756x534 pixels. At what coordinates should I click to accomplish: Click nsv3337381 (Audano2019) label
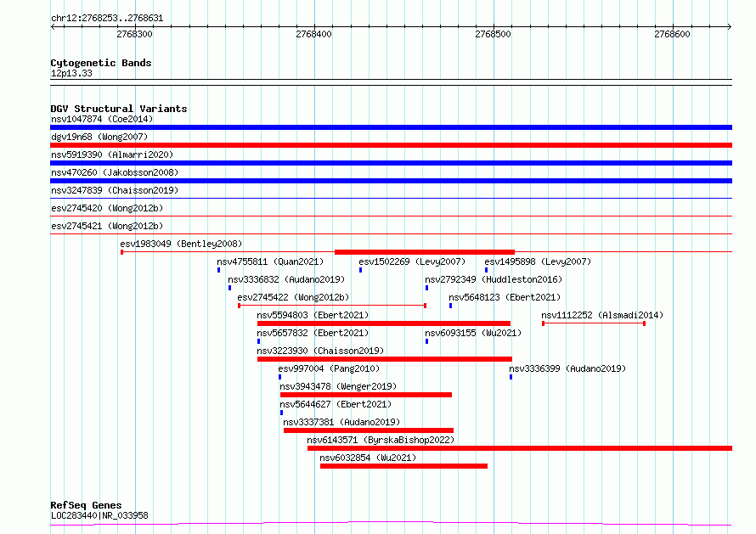point(341,422)
